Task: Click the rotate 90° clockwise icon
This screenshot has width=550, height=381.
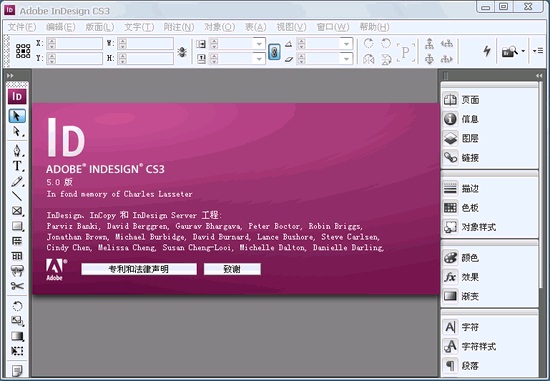Action: pos(368,44)
